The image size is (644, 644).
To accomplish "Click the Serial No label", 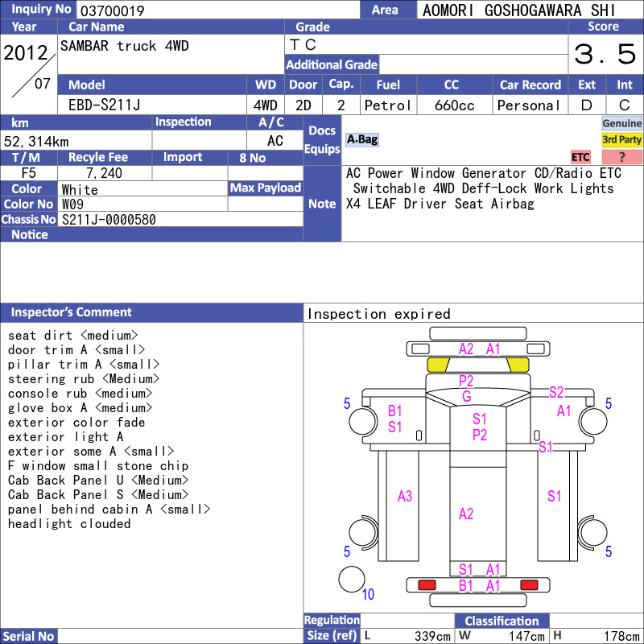I will [x=28, y=636].
